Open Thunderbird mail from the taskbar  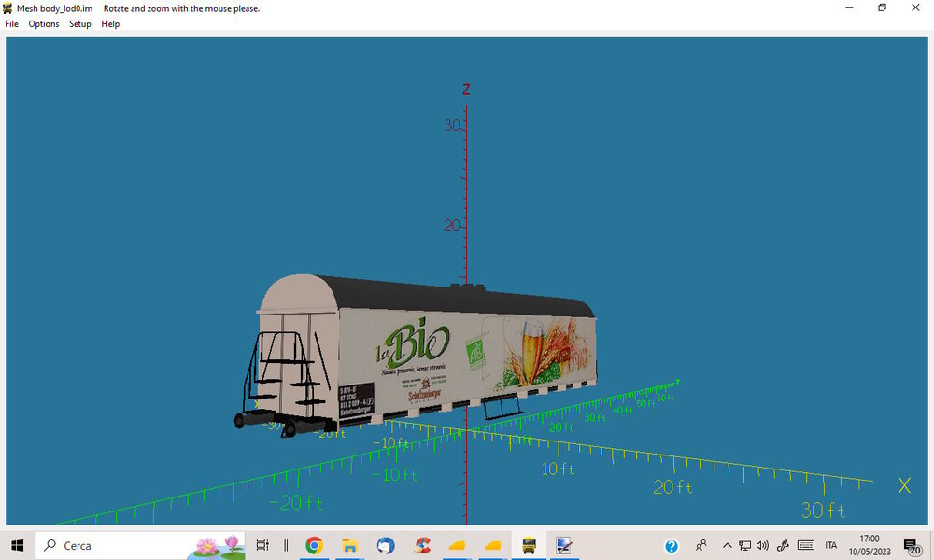[x=386, y=545]
